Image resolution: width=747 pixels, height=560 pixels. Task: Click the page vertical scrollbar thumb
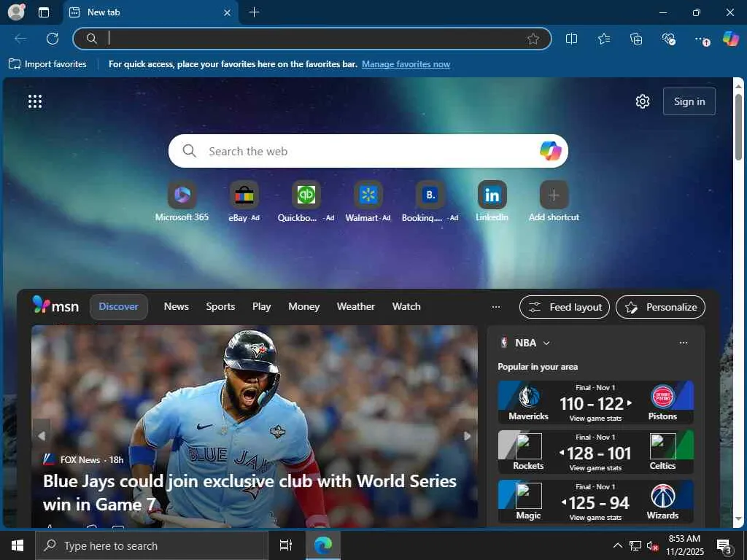tap(738, 127)
